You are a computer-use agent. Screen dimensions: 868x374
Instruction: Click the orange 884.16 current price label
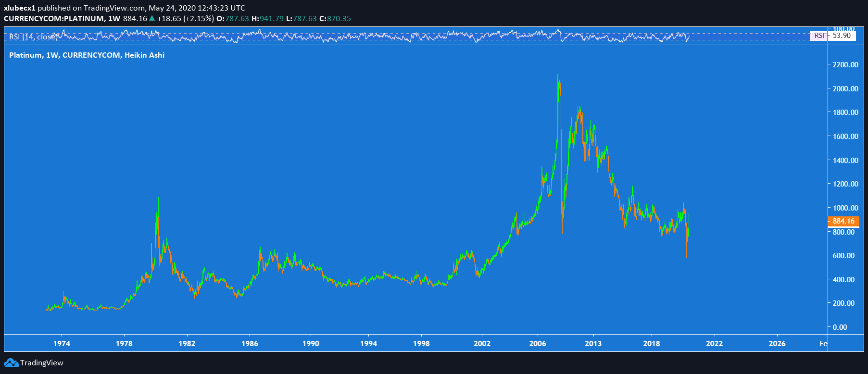[843, 221]
